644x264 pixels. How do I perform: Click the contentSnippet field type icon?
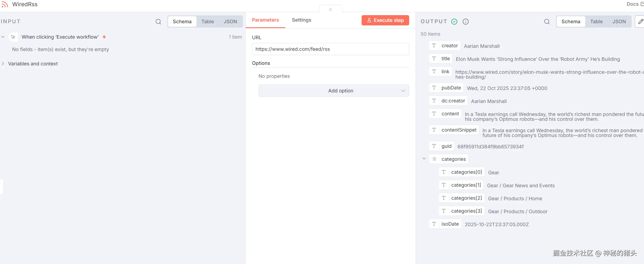[434, 130]
